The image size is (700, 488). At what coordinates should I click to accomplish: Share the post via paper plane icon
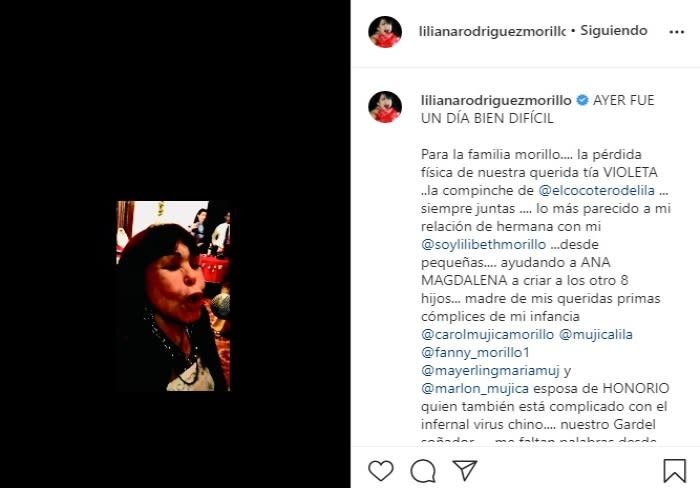coord(465,470)
